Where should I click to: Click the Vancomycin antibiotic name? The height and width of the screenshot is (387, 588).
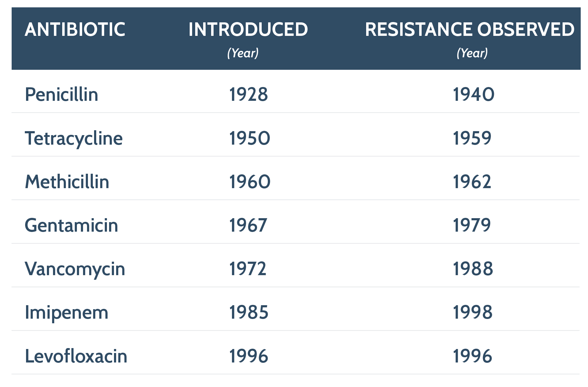coord(75,269)
